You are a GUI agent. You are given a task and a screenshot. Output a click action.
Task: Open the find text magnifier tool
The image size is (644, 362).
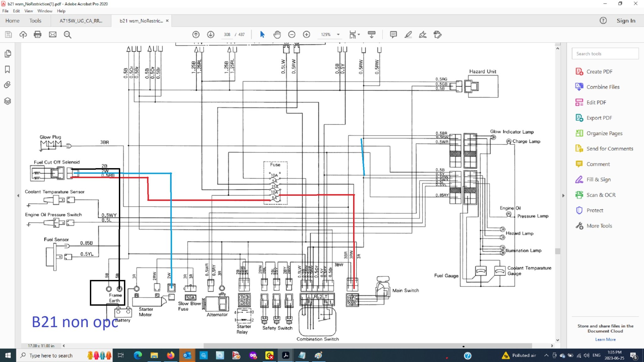67,35
